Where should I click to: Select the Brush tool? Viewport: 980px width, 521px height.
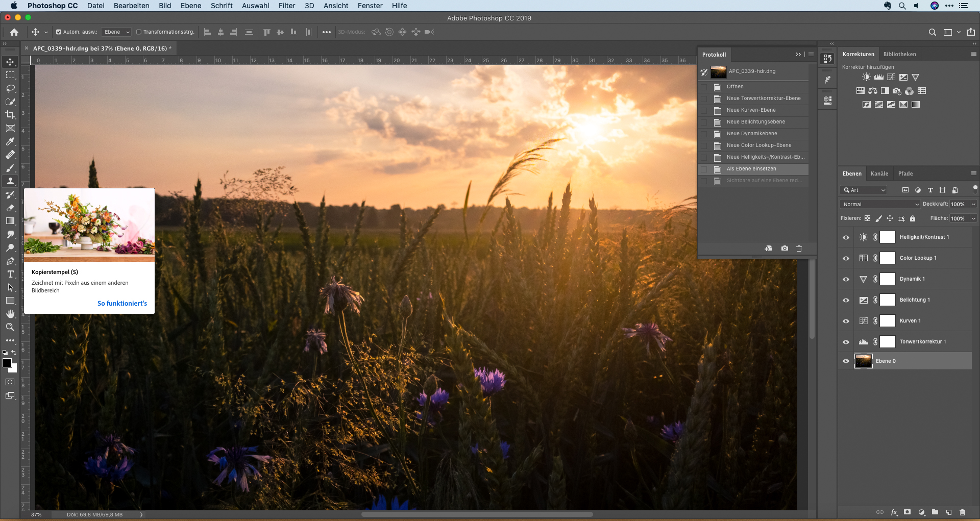coord(10,168)
